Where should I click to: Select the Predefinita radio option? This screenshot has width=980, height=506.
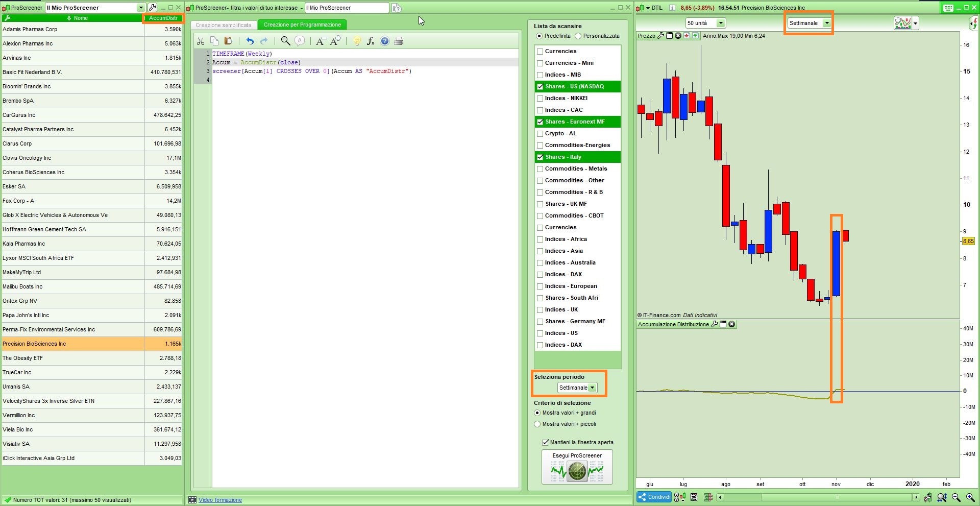click(539, 36)
